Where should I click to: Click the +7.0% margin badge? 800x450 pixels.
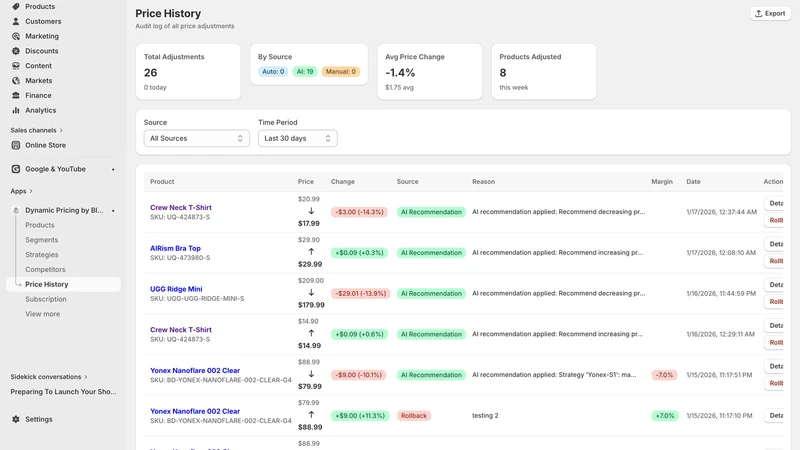664,416
